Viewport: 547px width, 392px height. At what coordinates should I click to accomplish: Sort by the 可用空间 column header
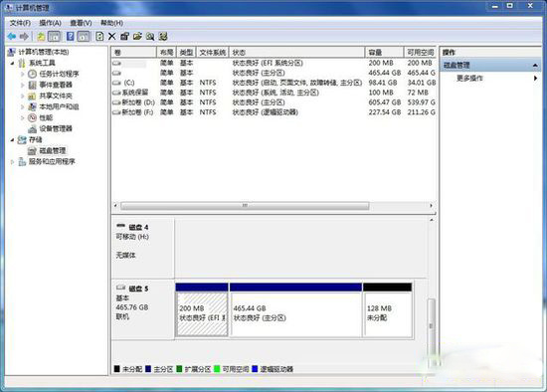click(x=420, y=53)
